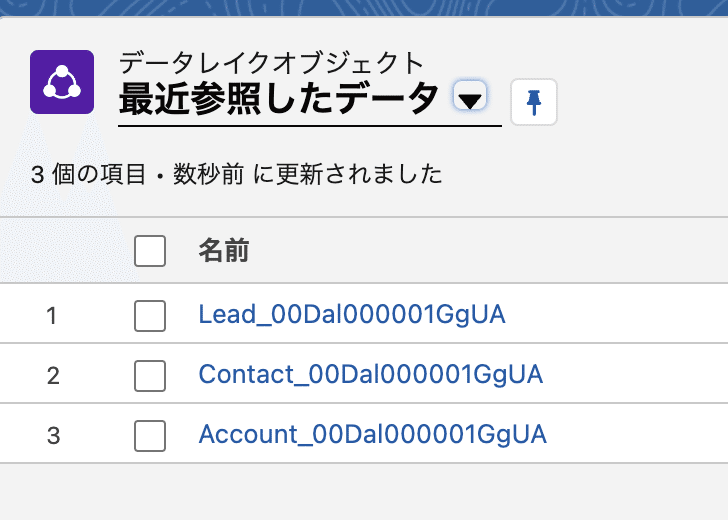Pin this list view with the pushpin icon
The width and height of the screenshot is (728, 520).
pyautogui.click(x=533, y=102)
